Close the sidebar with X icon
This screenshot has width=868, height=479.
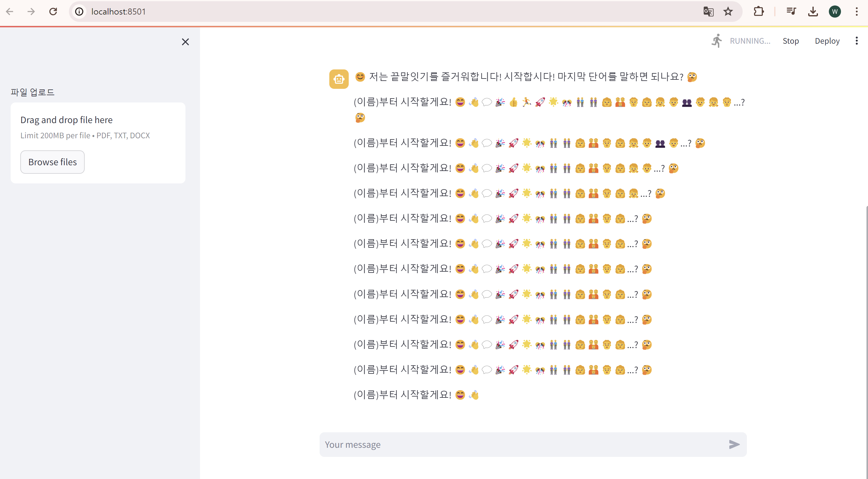click(185, 42)
